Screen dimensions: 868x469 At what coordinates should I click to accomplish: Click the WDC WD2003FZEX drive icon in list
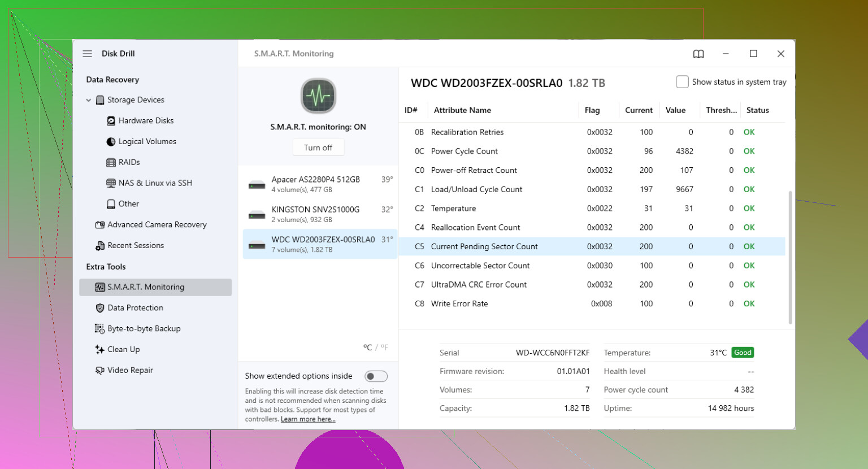pos(257,245)
